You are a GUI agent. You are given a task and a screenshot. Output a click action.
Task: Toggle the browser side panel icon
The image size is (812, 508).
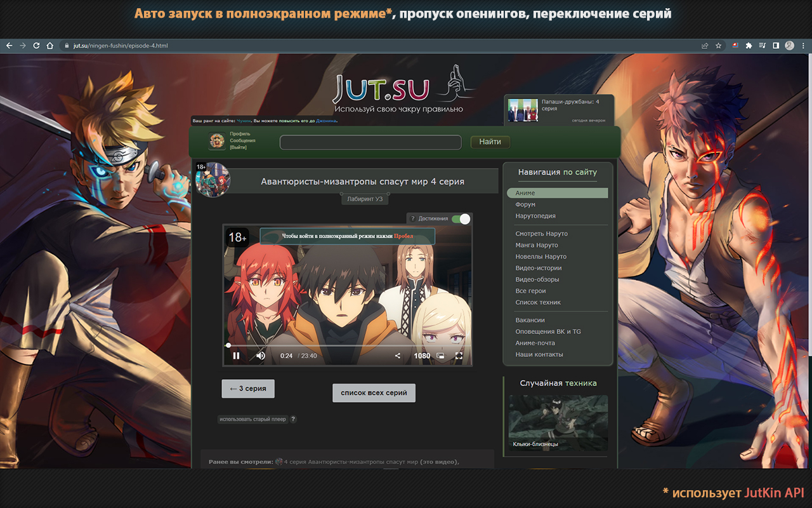(x=775, y=46)
